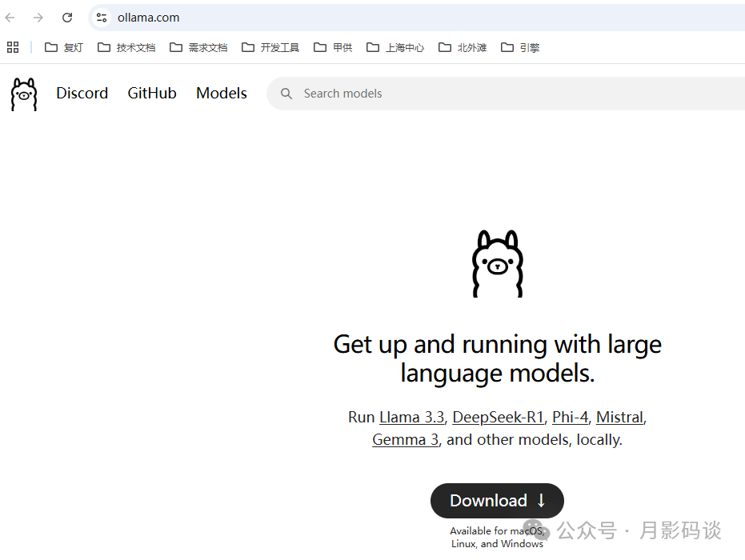Open the 甲供 bookmark folder

click(x=333, y=47)
